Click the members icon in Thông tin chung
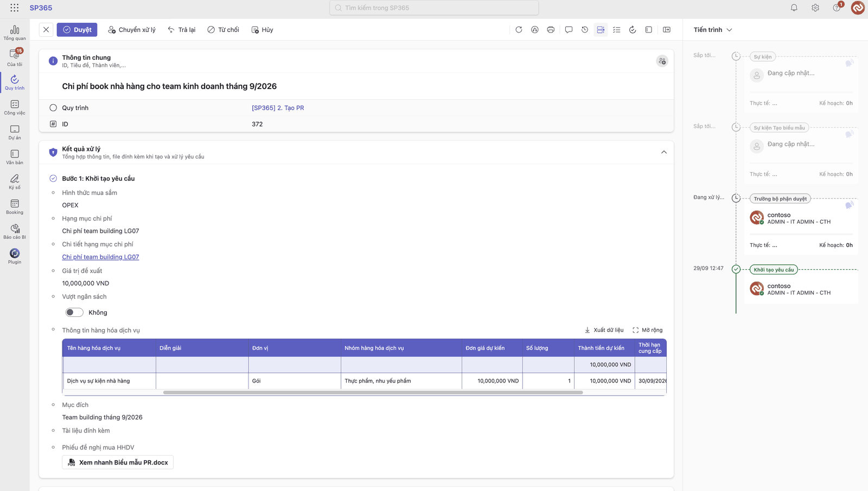This screenshot has height=491, width=868. pyautogui.click(x=662, y=61)
